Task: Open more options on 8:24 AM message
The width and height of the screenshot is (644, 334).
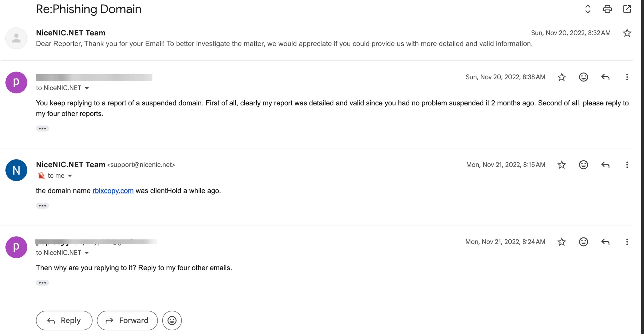Action: pyautogui.click(x=627, y=242)
